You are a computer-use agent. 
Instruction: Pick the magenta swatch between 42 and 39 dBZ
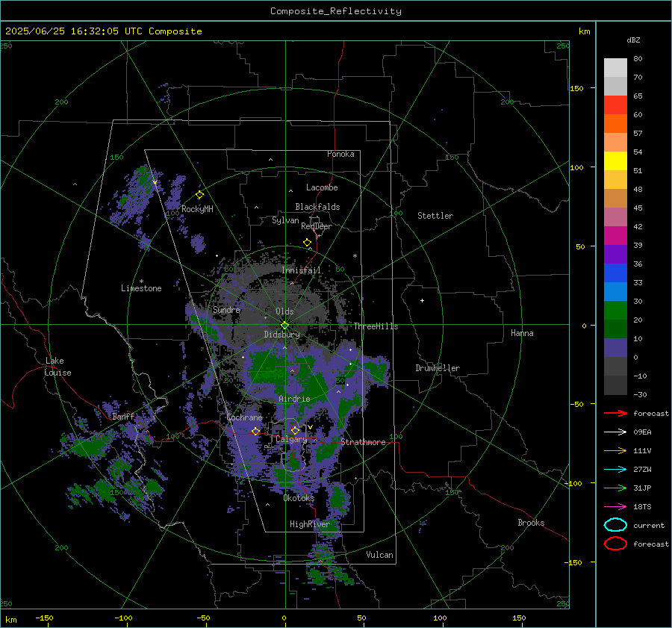click(x=615, y=236)
